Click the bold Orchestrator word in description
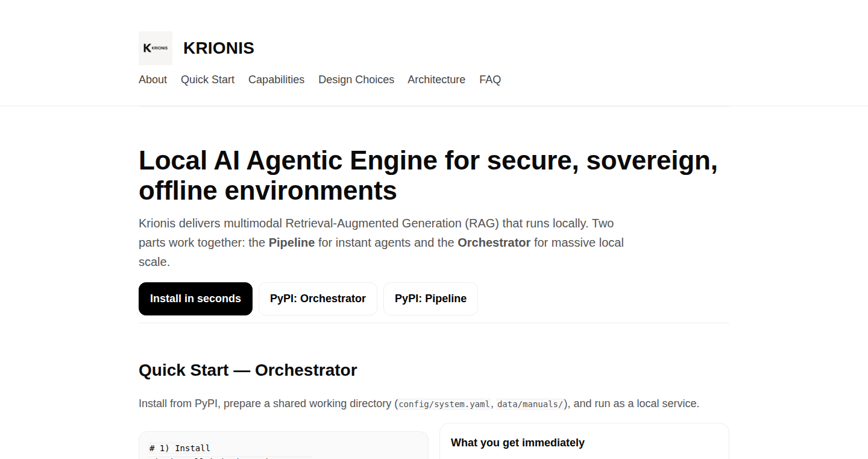 coord(494,242)
